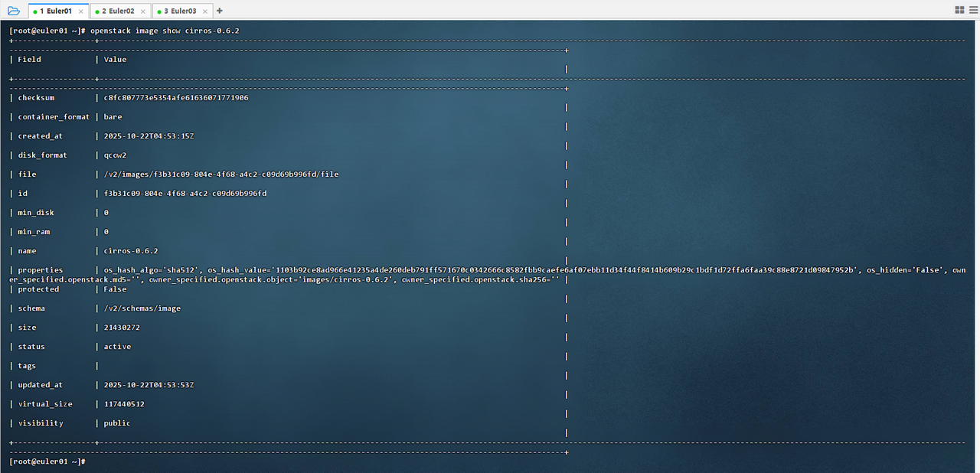
Task: Click the 'file' field name
Action: pos(27,175)
